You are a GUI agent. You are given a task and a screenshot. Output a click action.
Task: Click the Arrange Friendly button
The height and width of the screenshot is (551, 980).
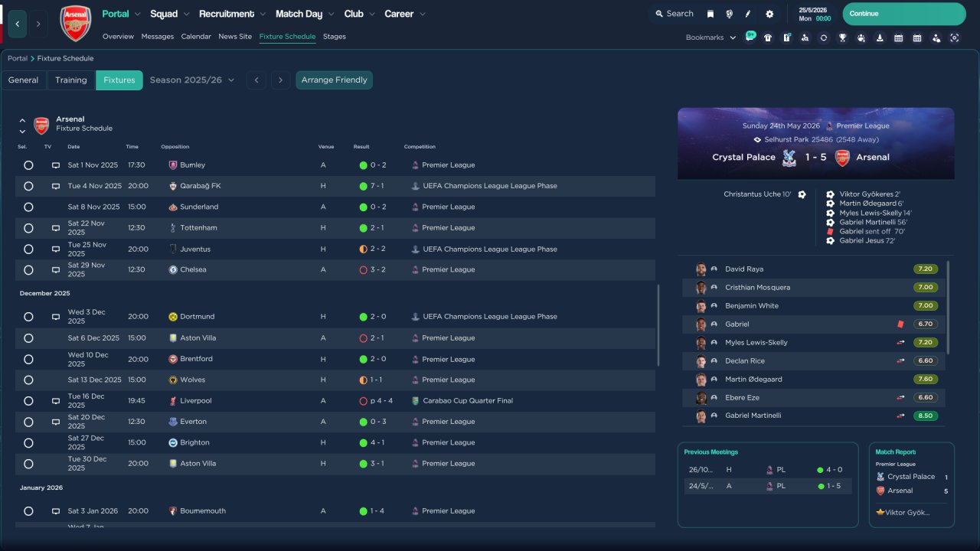[x=335, y=80]
